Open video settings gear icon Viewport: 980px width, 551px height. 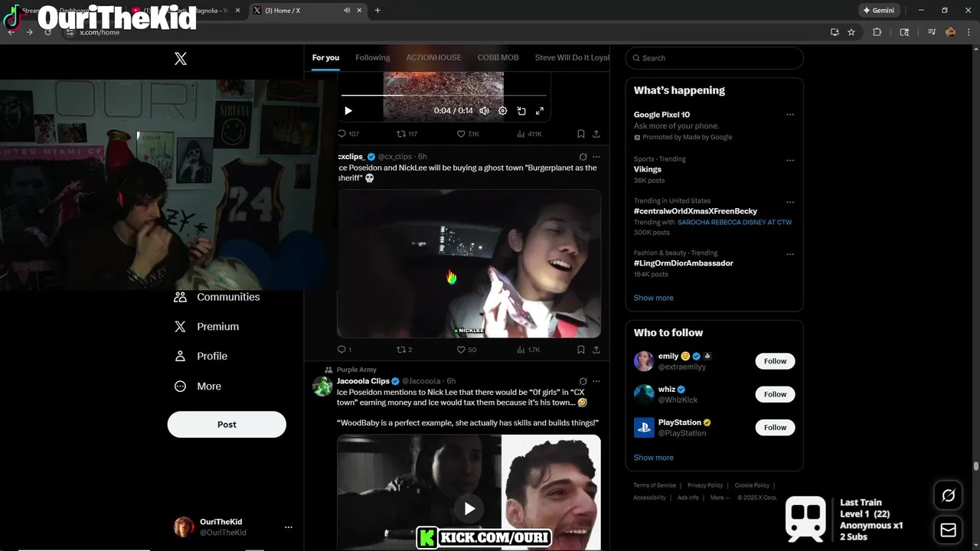pyautogui.click(x=503, y=111)
